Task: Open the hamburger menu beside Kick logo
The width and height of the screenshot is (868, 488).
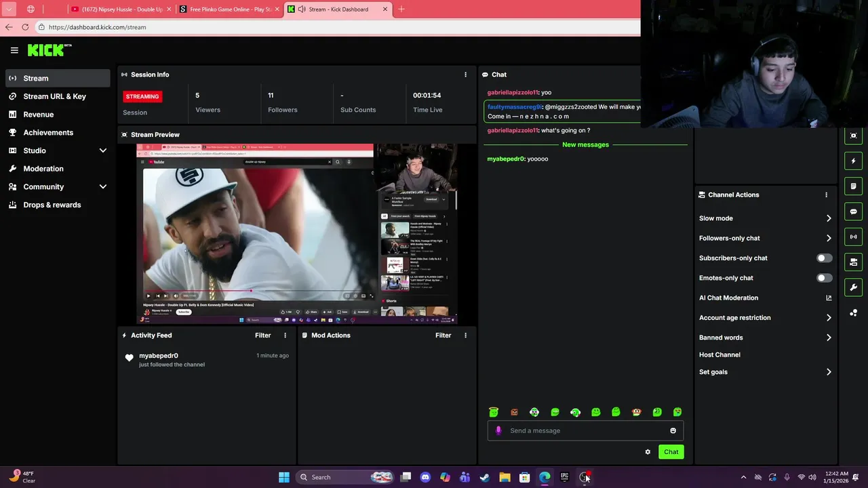Action: tap(14, 50)
